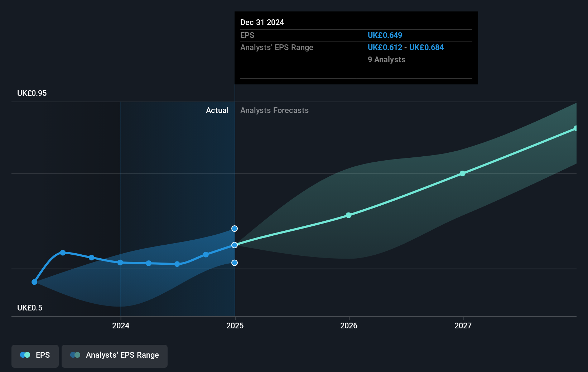Click the 2025 x-axis label
This screenshot has height=372, width=588.
235,325
